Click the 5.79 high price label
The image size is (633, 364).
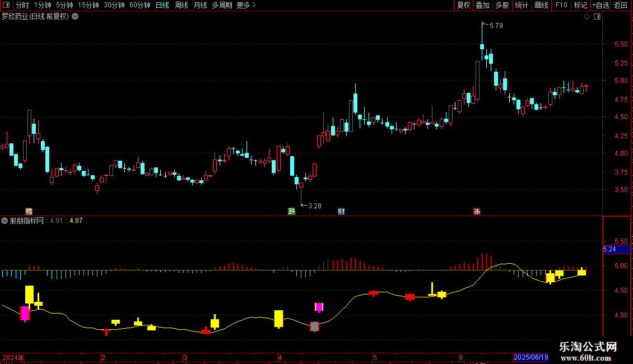tap(496, 26)
